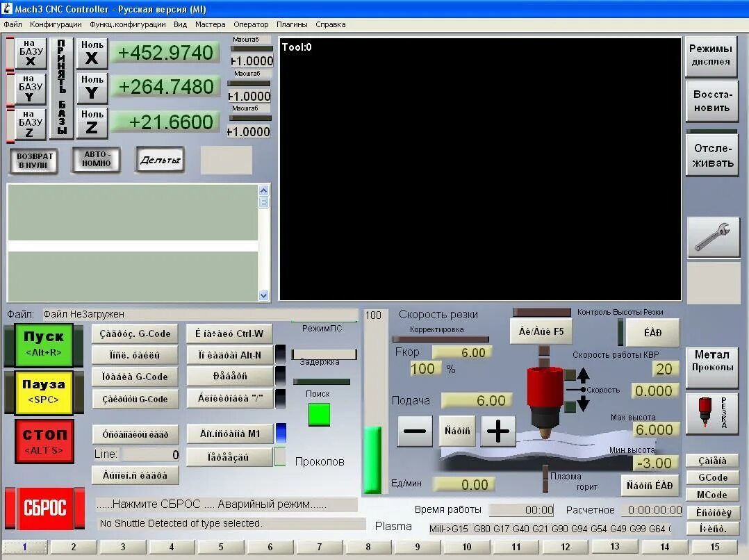Open the Справка menu
This screenshot has height=560, width=749.
coord(331,24)
